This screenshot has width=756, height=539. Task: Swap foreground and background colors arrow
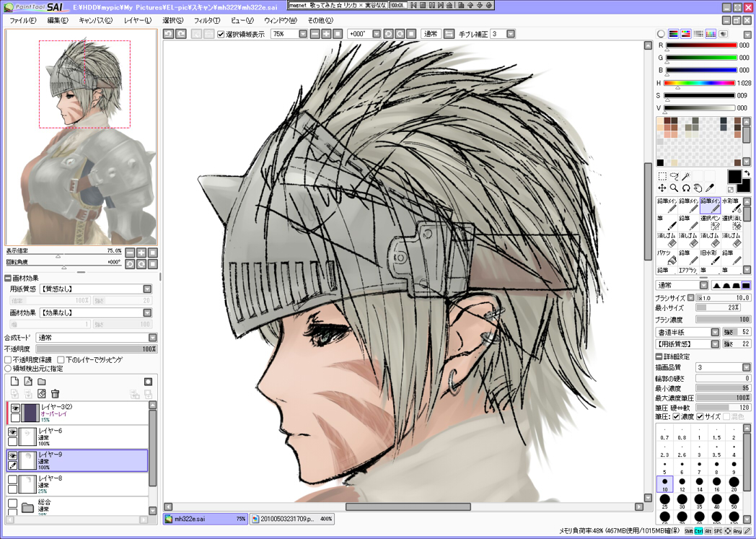[747, 173]
